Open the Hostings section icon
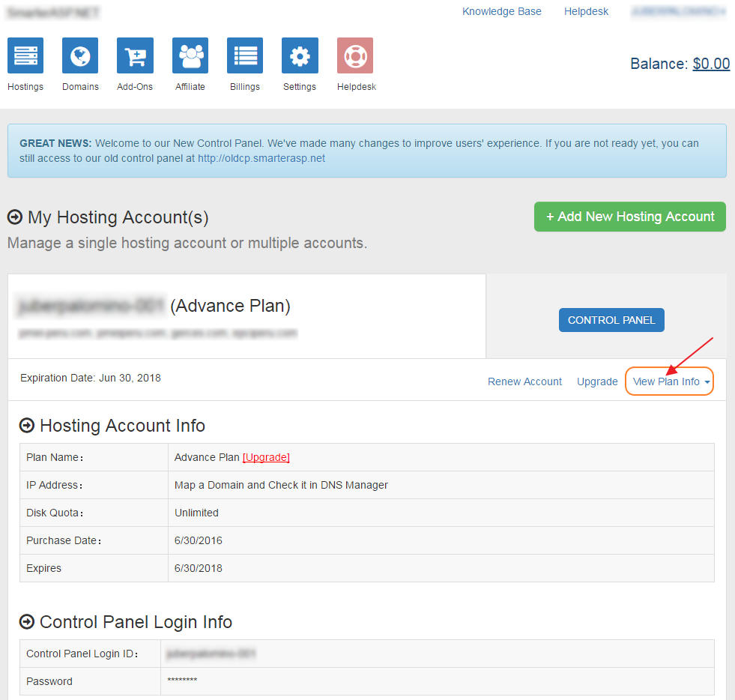This screenshot has width=735, height=700. pyautogui.click(x=25, y=55)
